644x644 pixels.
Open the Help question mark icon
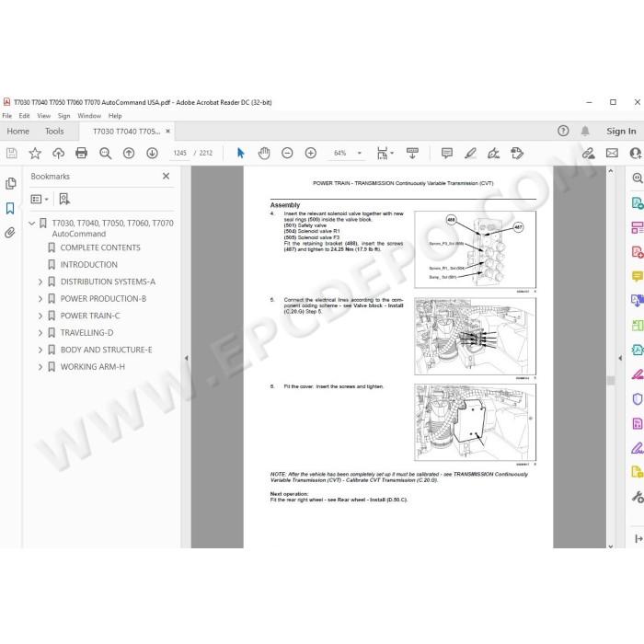tap(563, 131)
